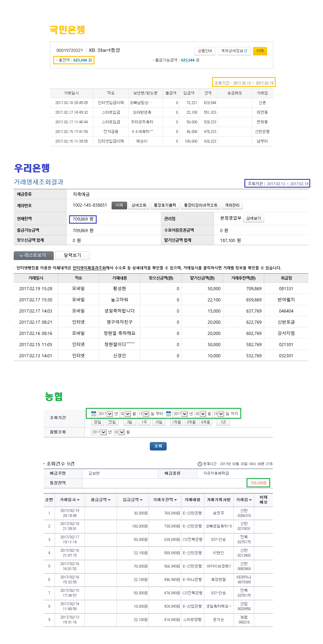Sort 농협 table by 거래일시 arrow

pyautogui.click(x=78, y=500)
